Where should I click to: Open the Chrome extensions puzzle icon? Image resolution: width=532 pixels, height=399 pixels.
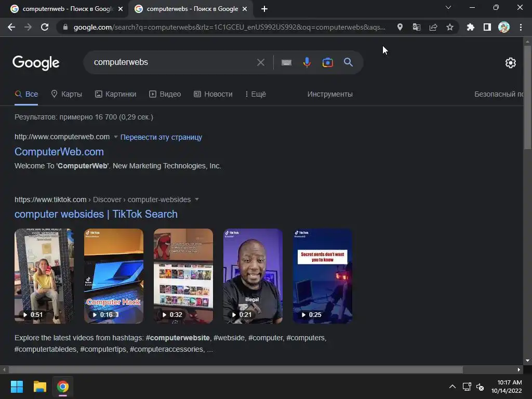(x=470, y=27)
